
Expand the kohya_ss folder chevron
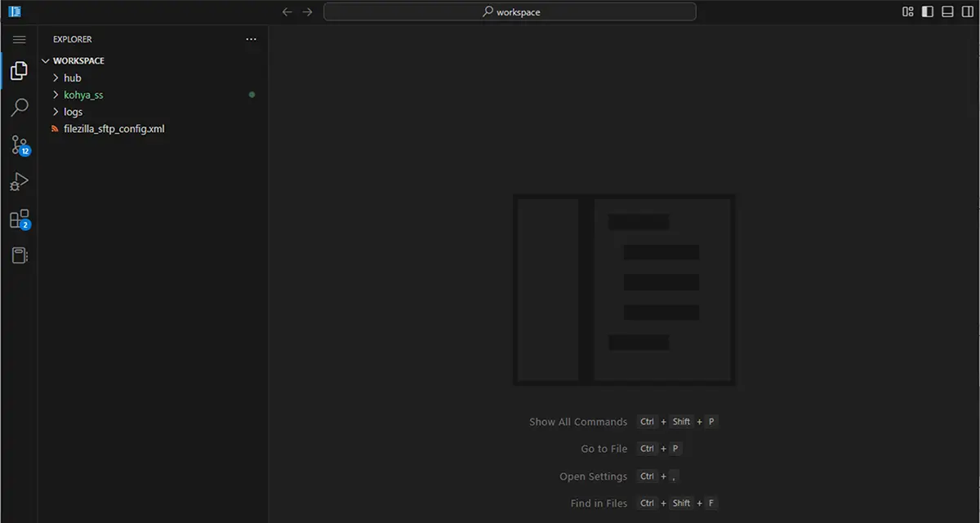click(x=56, y=95)
